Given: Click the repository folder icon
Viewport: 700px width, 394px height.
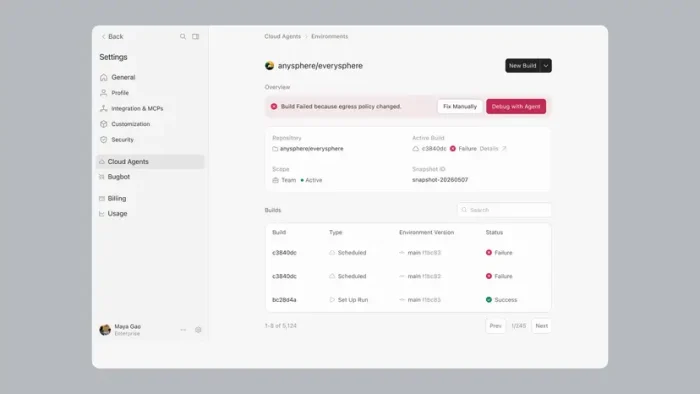Looking at the screenshot, I should pos(275,149).
